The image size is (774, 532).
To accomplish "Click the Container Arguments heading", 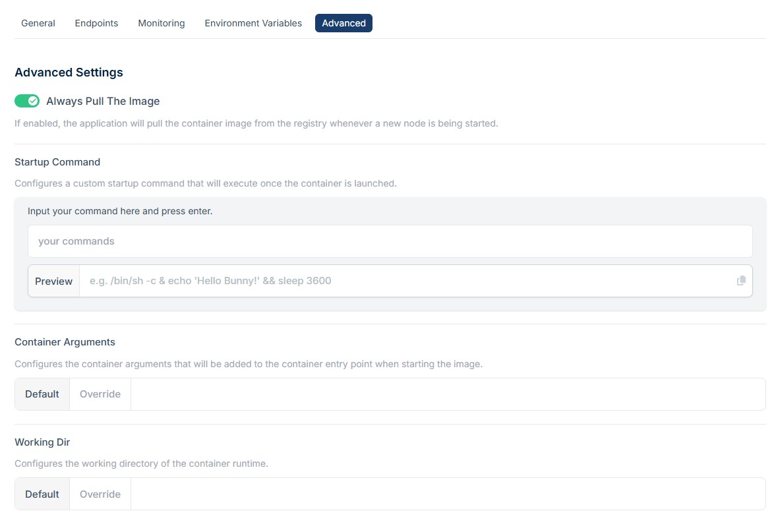I will coord(65,343).
